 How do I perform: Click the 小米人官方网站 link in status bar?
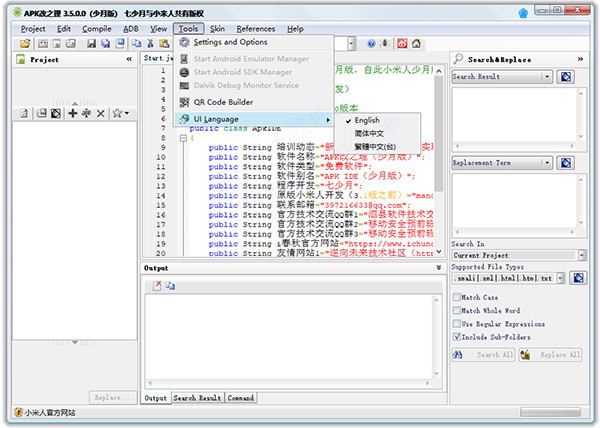click(x=50, y=413)
